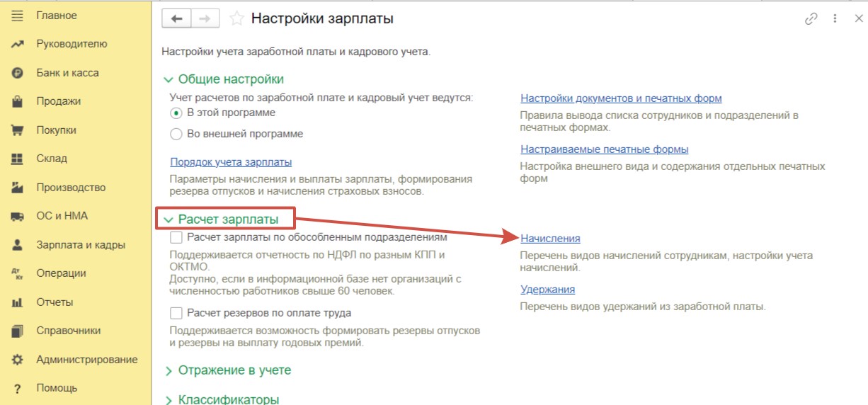This screenshot has height=405, width=868.
Task: Click the Покупки cart icon
Action: [x=18, y=130]
